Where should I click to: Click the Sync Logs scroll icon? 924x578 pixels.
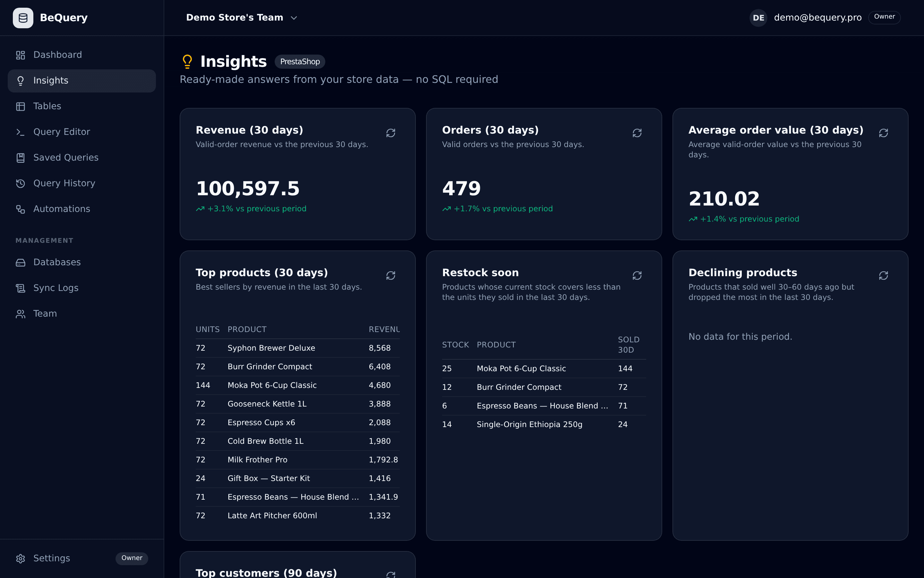tap(21, 288)
